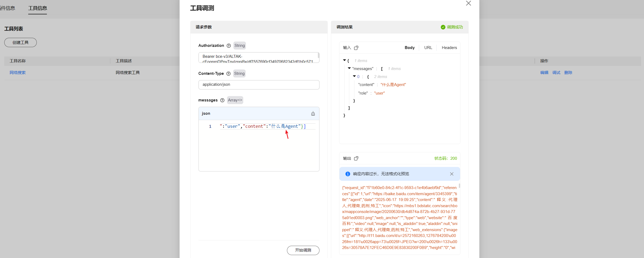Click the Content-Type input field
Viewport: 644px width, 258px height.
coord(259,85)
